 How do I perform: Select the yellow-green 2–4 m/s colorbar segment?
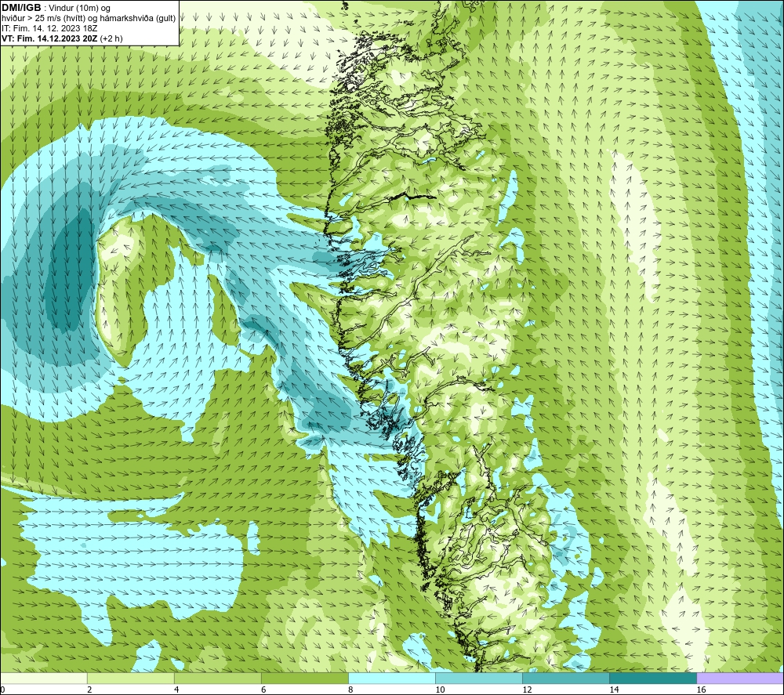pos(131,678)
